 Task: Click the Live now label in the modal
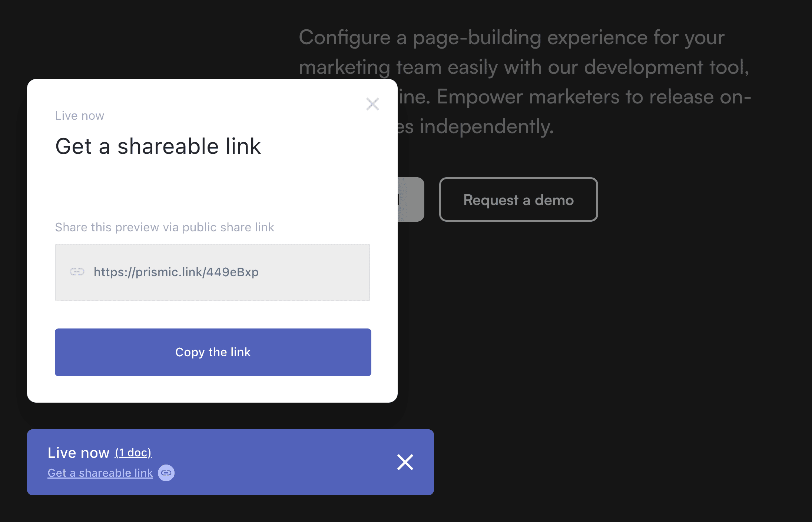click(x=79, y=115)
